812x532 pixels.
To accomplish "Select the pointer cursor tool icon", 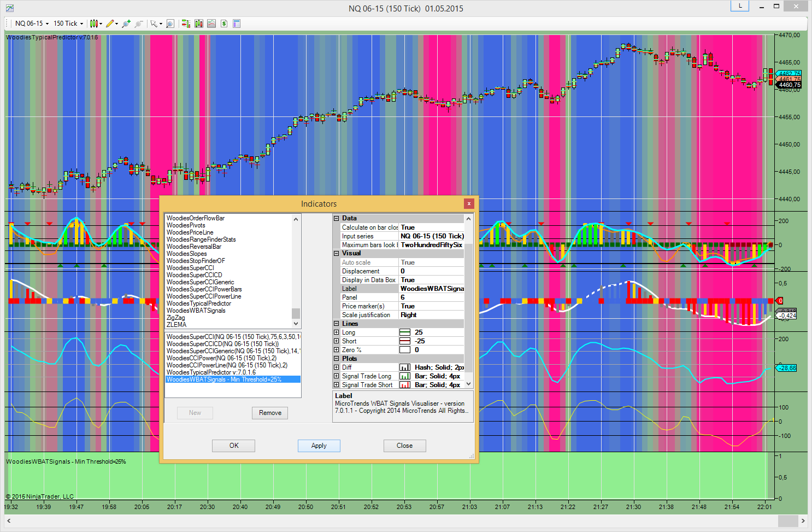I will pos(154,24).
